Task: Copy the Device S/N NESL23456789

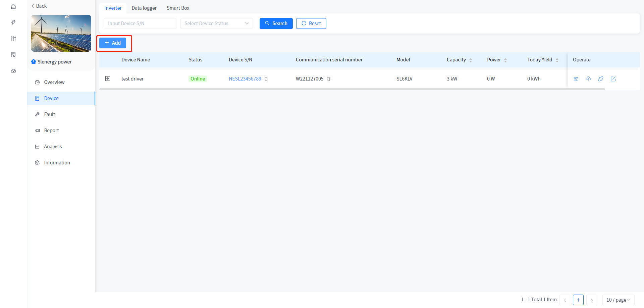Action: pyautogui.click(x=266, y=79)
